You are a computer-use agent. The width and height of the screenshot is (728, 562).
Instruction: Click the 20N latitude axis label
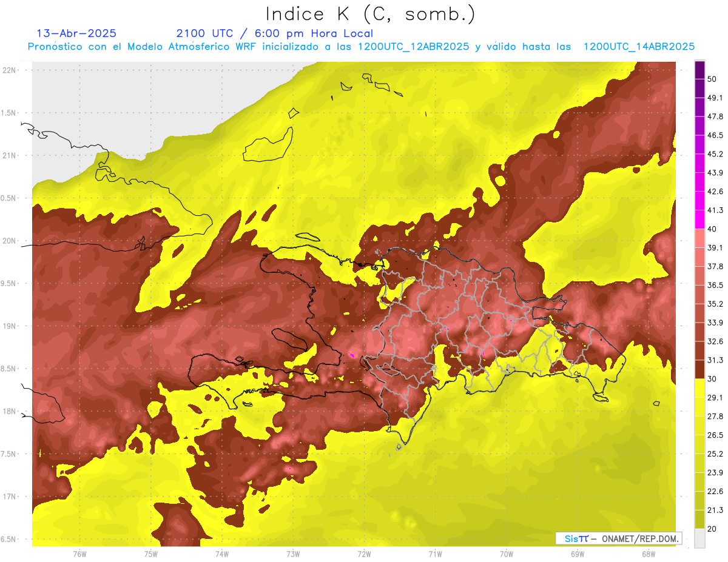tap(10, 241)
